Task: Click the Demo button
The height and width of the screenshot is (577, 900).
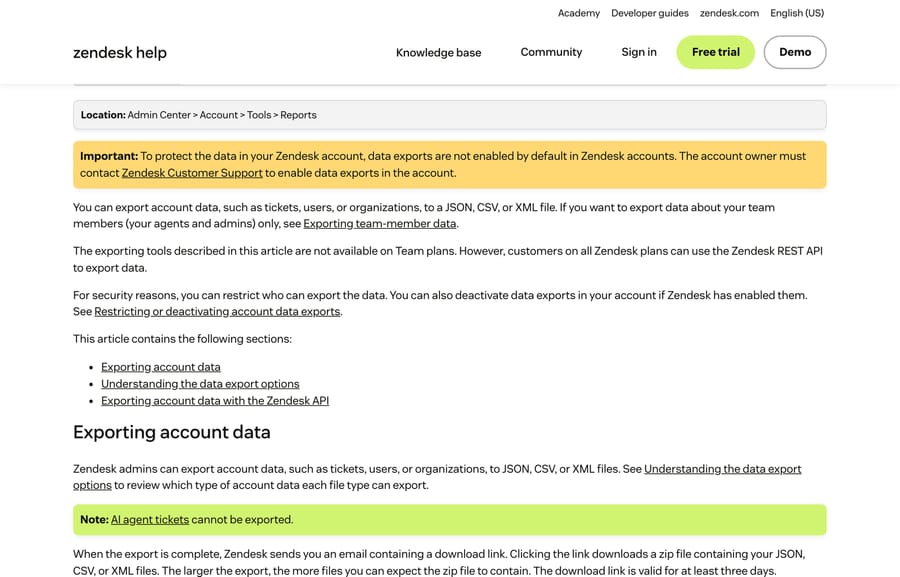Action: [795, 52]
